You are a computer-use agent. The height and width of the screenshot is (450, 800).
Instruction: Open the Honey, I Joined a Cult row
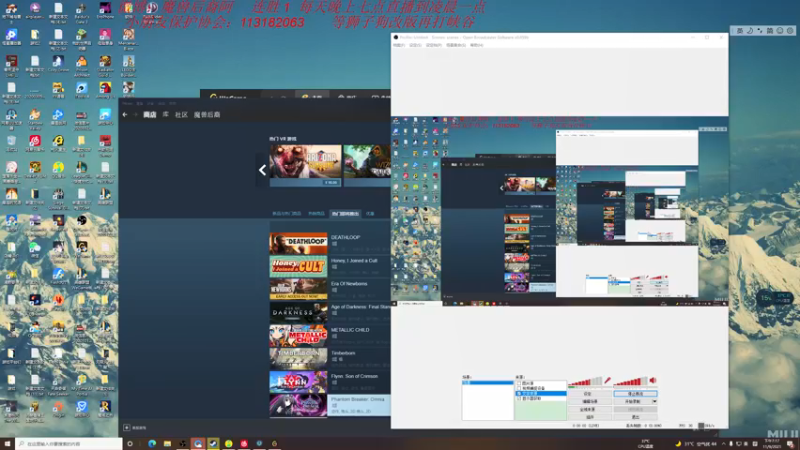click(330, 266)
